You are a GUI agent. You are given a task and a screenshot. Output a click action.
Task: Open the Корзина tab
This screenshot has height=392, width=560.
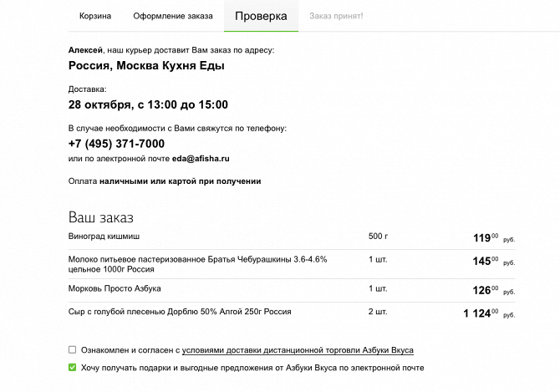[x=95, y=16]
